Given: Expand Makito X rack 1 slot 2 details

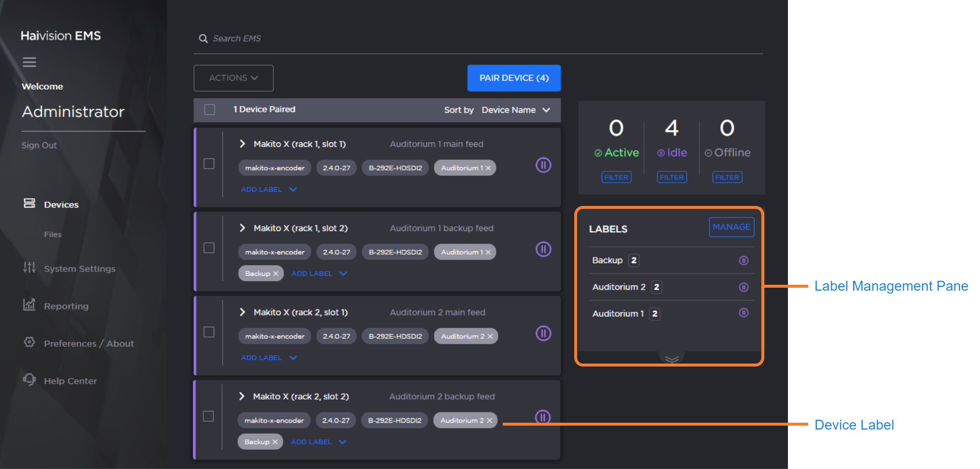Looking at the screenshot, I should pyautogui.click(x=242, y=228).
